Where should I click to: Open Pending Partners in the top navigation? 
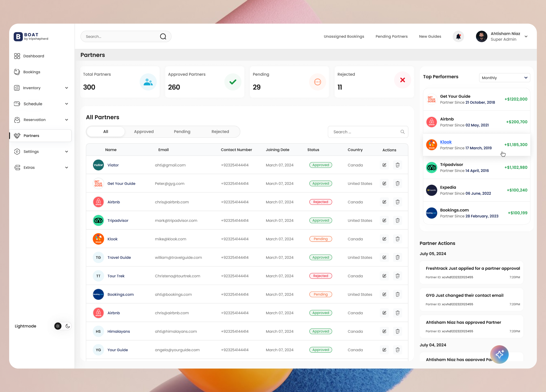[x=391, y=36]
